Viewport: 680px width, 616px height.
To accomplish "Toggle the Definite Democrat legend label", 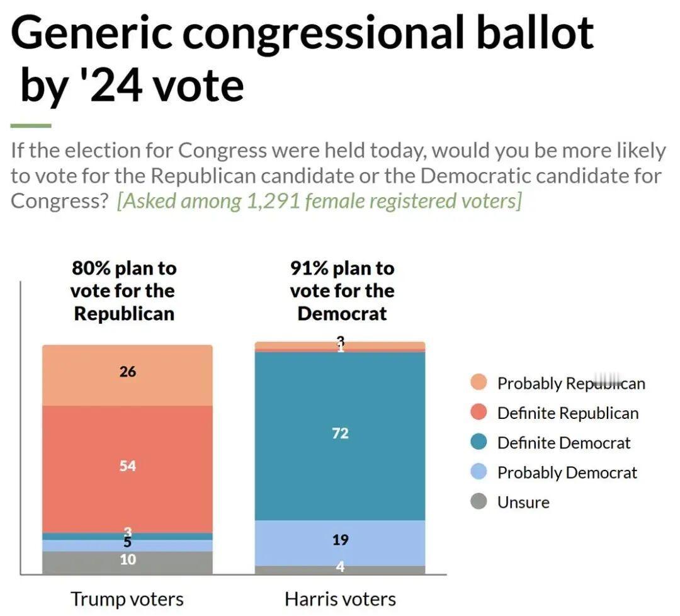I will (564, 443).
